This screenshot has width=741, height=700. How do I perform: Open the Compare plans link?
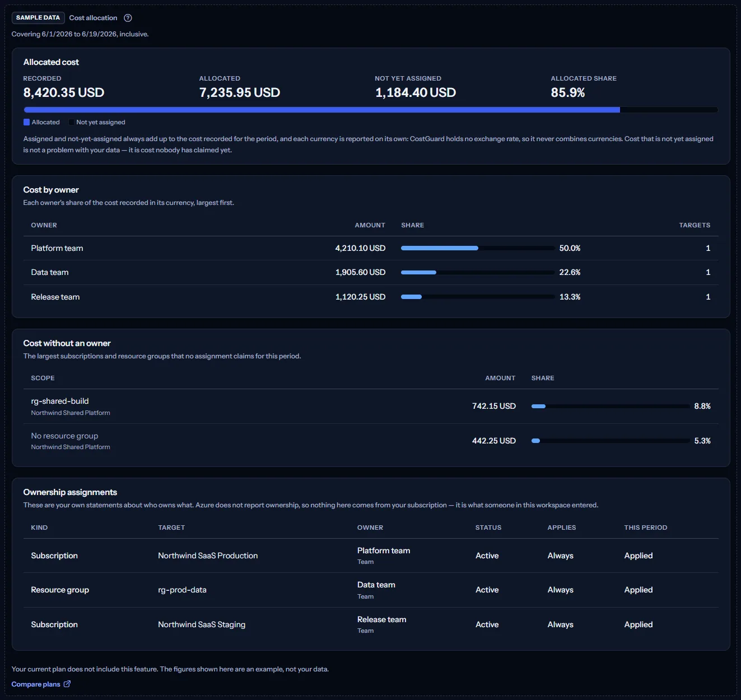pyautogui.click(x=41, y=684)
